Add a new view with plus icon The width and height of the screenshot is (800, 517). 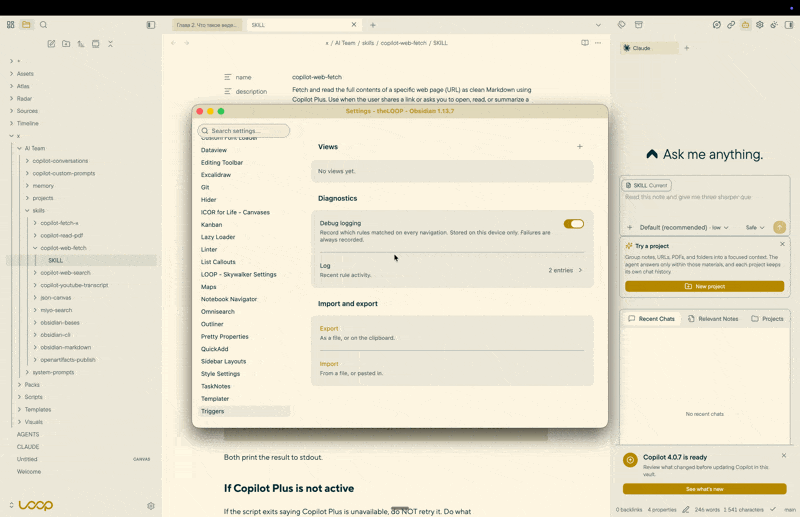[x=580, y=146]
